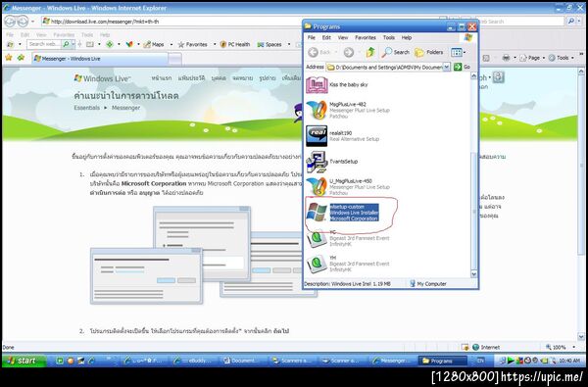The height and width of the screenshot is (387, 588).
Task: Select the realalt190 Real Alternative file
Action: [342, 136]
